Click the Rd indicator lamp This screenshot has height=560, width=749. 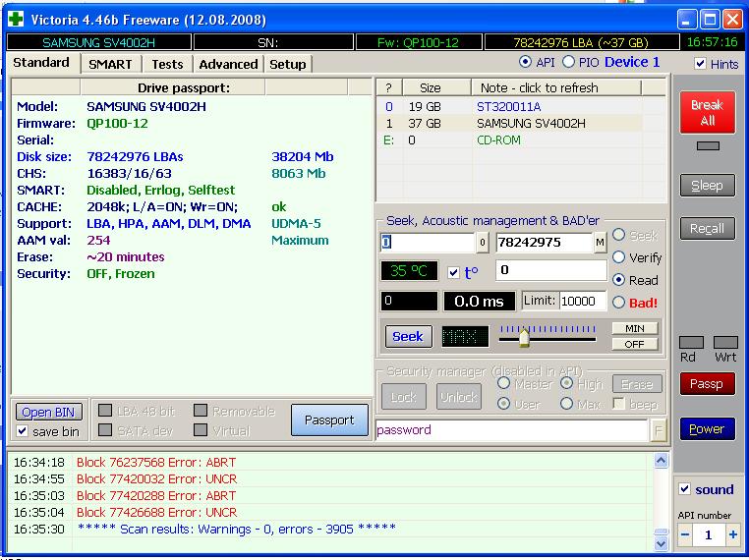pyautogui.click(x=691, y=342)
